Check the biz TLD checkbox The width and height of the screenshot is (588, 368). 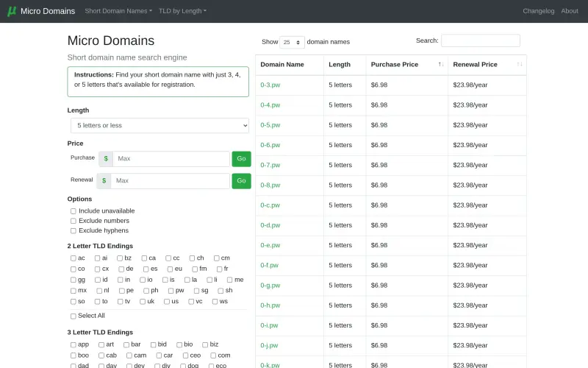[x=205, y=344]
